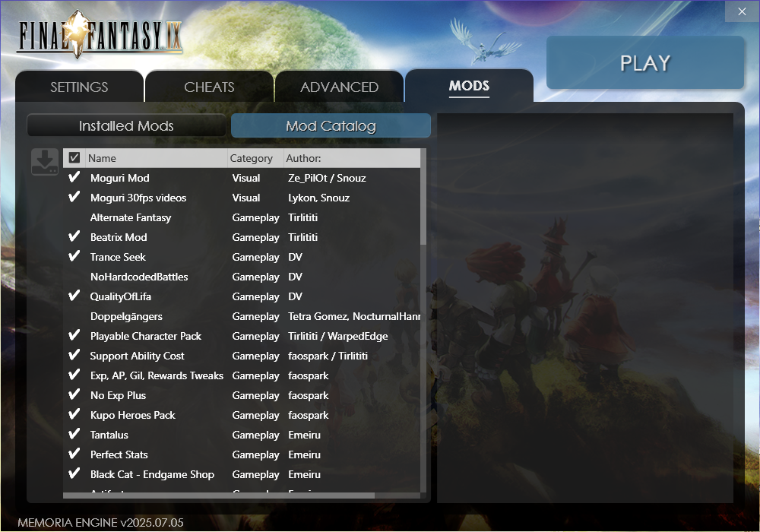Click the Final Fantasy IX logo

[100, 34]
